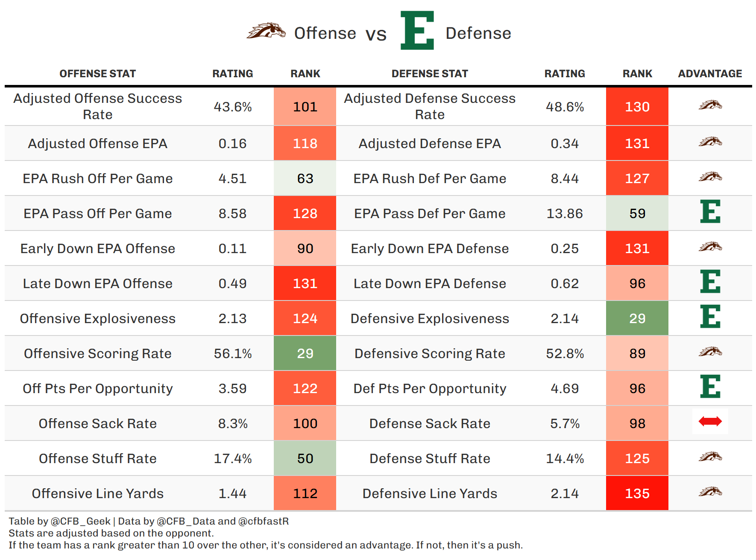
Task: Click the ADVANTAGE column header
Action: click(710, 74)
